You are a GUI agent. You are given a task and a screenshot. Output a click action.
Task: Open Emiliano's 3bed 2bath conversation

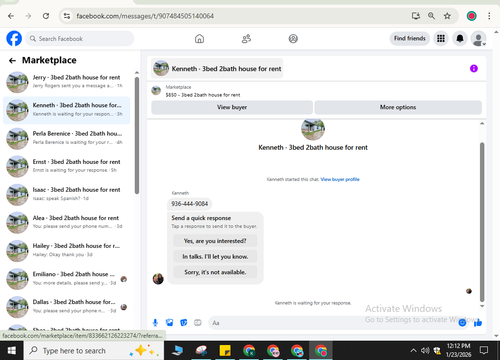tap(67, 278)
